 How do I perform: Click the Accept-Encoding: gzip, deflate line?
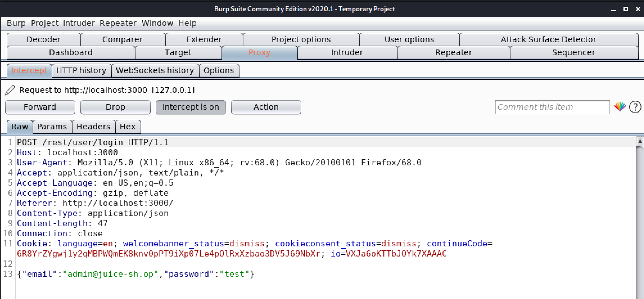93,193
